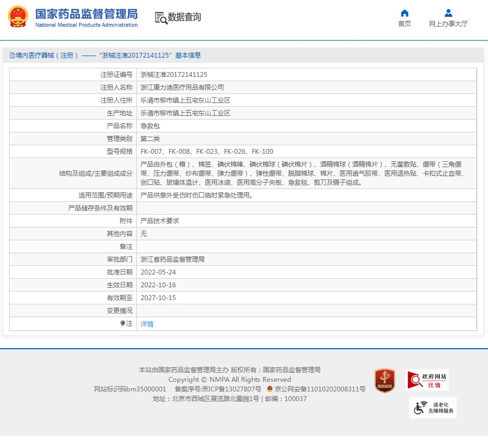This screenshot has width=488, height=448.
Task: Open 网上办事大厅 link
Action: coord(448,23)
